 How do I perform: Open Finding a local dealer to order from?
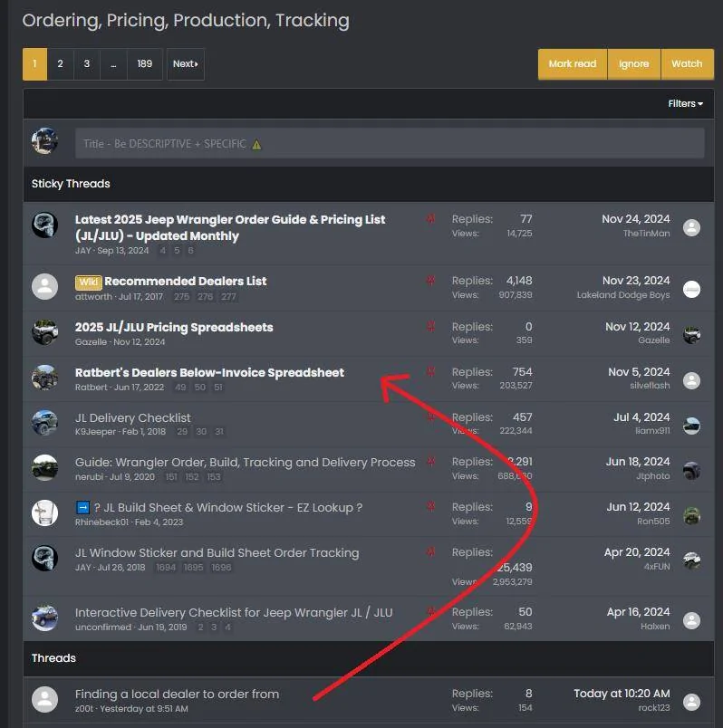(177, 694)
